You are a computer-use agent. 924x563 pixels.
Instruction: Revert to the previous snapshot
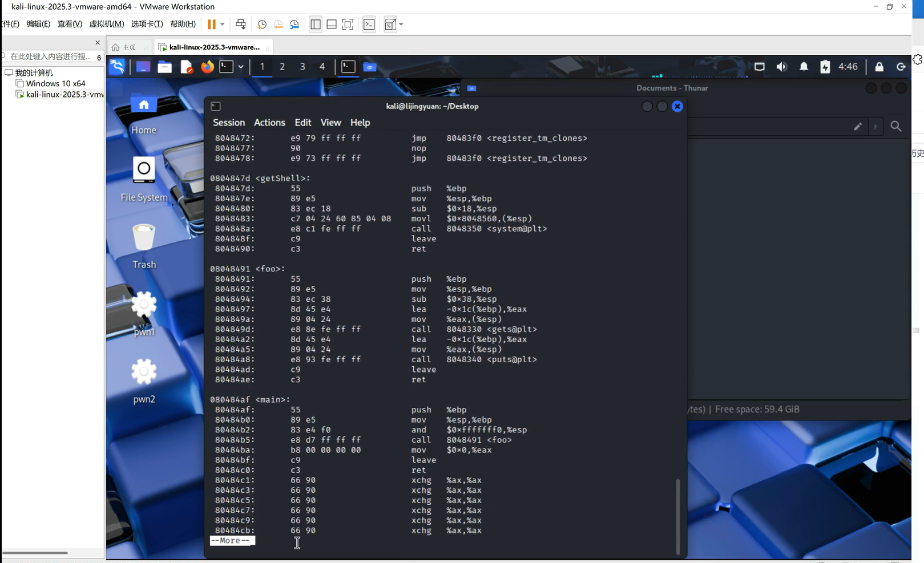click(278, 25)
